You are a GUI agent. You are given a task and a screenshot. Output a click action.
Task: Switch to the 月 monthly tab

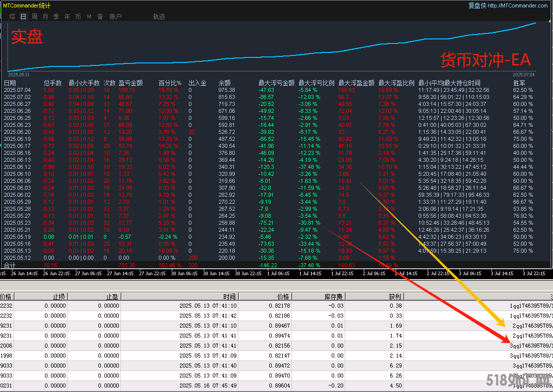tap(45, 16)
